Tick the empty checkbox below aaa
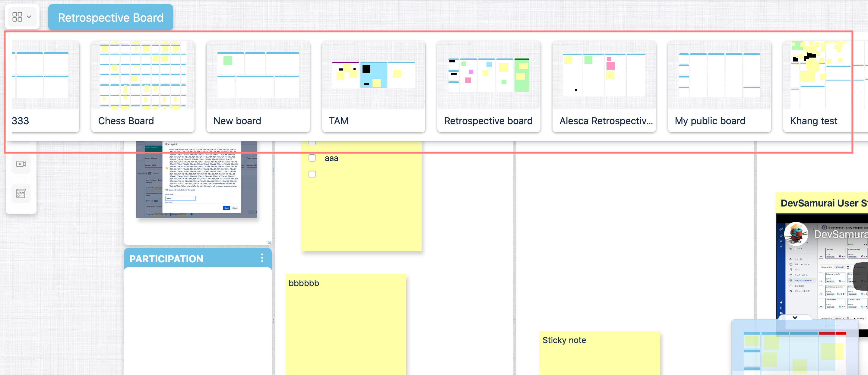This screenshot has height=375, width=868. pos(312,174)
